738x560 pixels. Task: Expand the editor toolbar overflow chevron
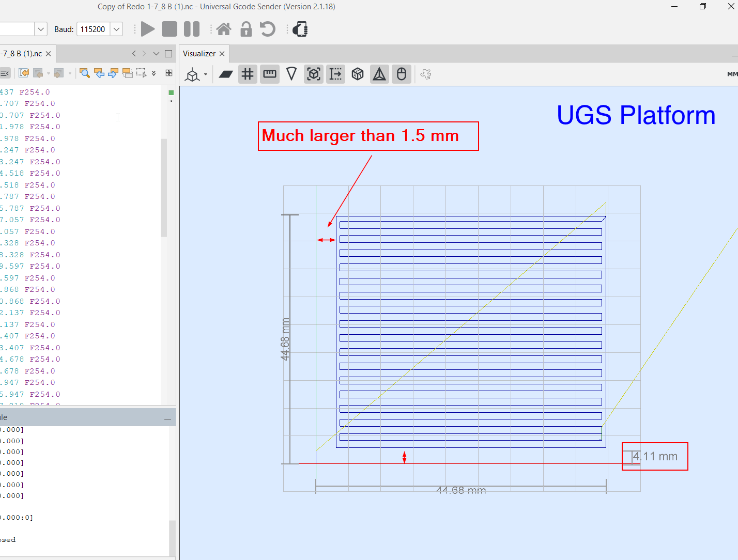154,73
